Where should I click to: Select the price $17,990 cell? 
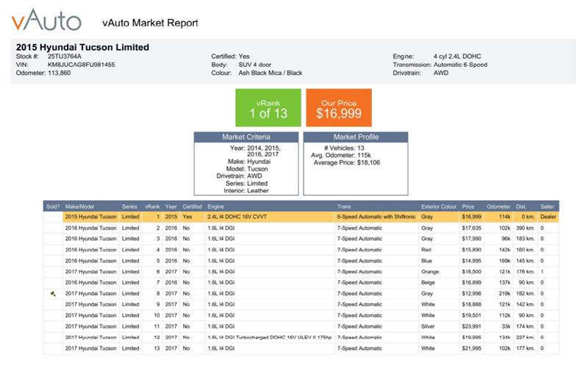pyautogui.click(x=471, y=239)
